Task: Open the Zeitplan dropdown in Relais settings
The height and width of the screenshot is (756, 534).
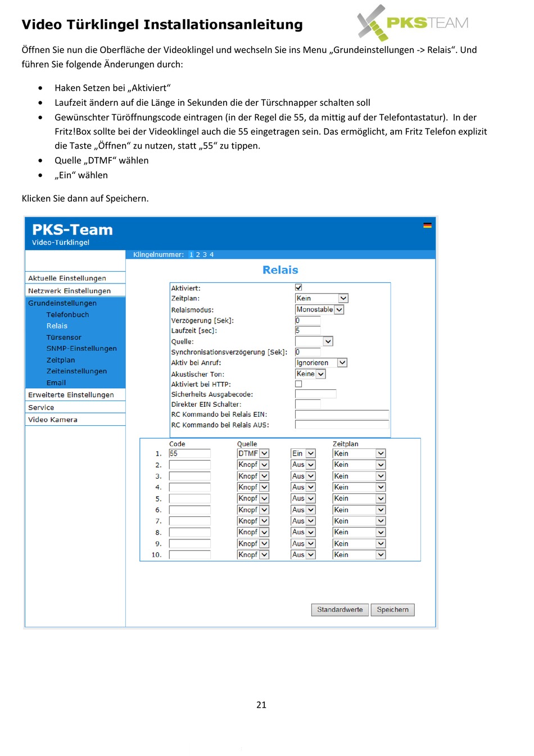Action: tap(322, 298)
